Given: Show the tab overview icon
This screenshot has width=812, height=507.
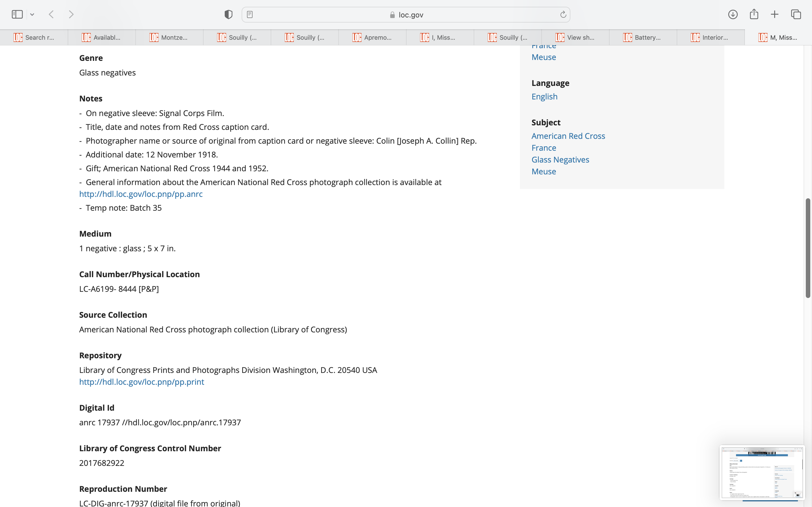Looking at the screenshot, I should pos(796,14).
